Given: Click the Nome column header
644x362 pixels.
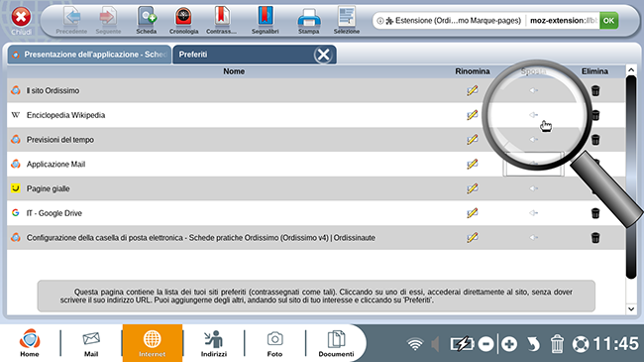Looking at the screenshot, I should pos(234,71).
